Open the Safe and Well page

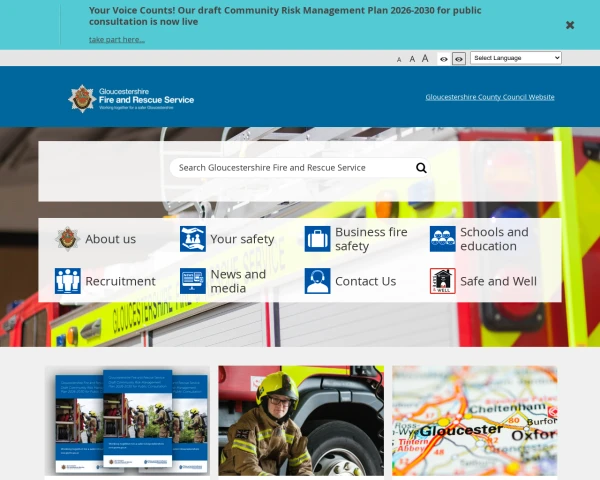(x=498, y=281)
